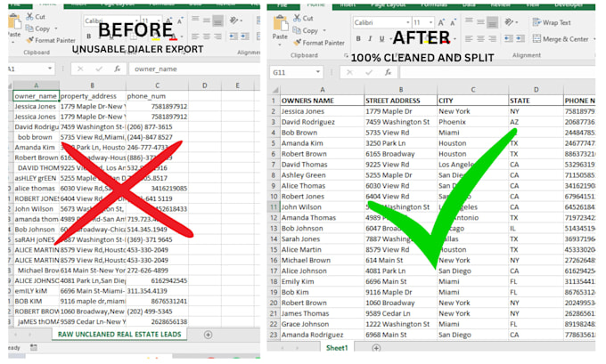Open Merge & Center dropdown arrow
Viewport: 606px width, 364px height.
tap(594, 39)
